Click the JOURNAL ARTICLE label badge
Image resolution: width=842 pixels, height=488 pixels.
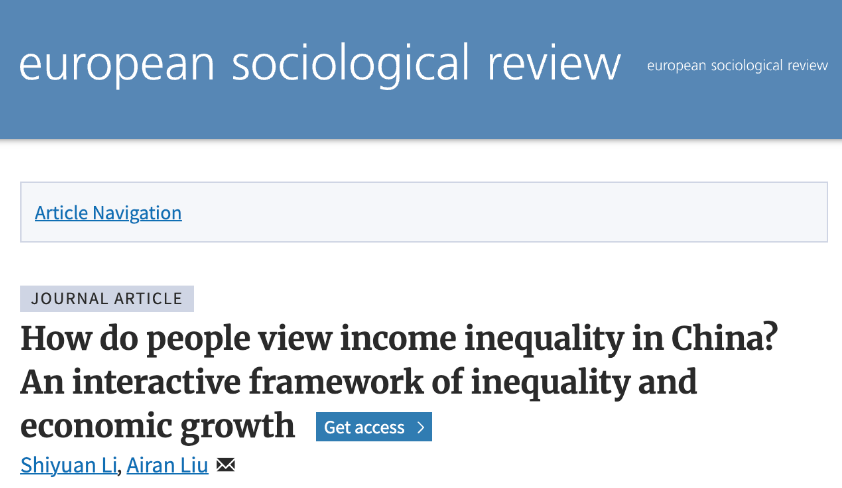pos(107,298)
